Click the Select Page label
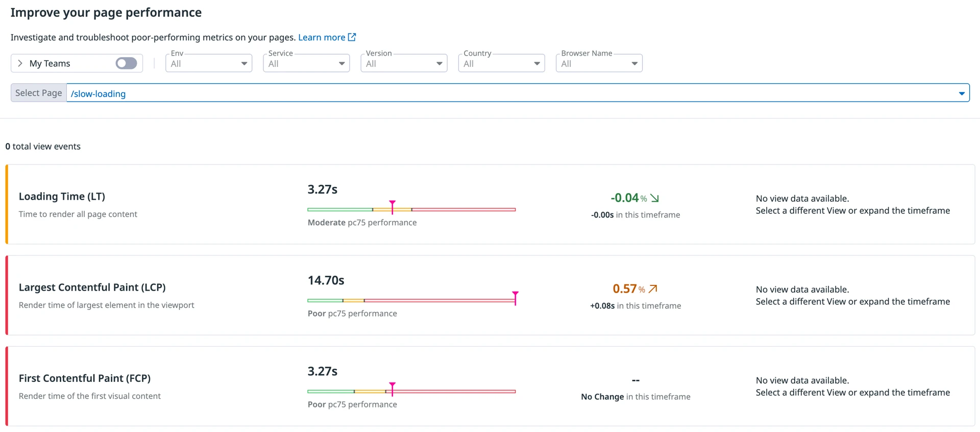980x432 pixels. (39, 93)
